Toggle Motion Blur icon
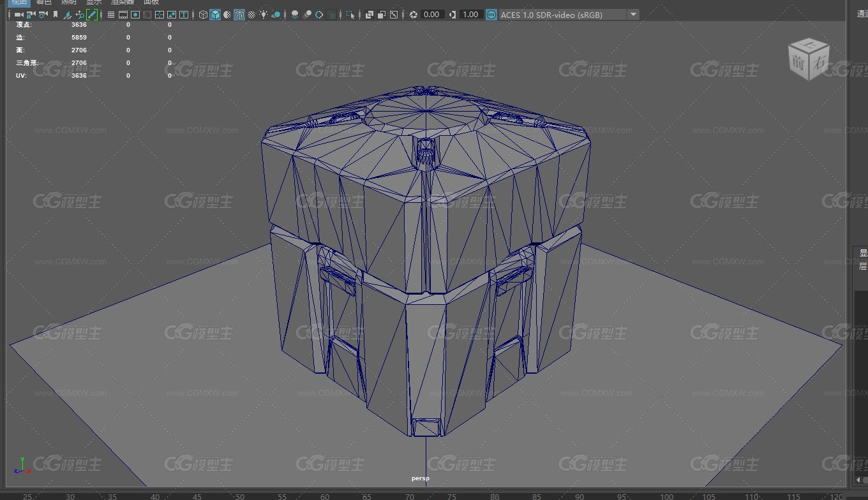Image resolution: width=868 pixels, height=500 pixels. (307, 15)
